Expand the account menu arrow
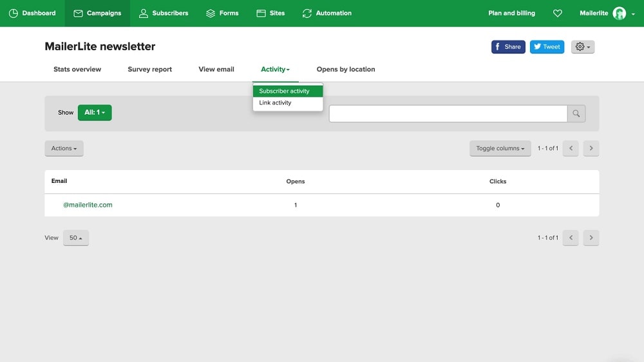Screen dimensions: 644x362 click(633, 14)
